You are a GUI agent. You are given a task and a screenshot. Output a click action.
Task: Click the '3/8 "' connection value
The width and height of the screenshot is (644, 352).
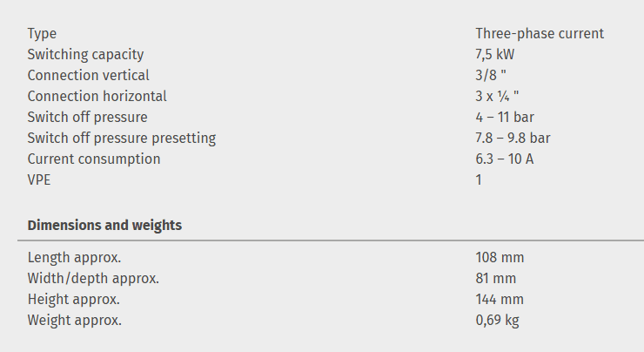[491, 75]
